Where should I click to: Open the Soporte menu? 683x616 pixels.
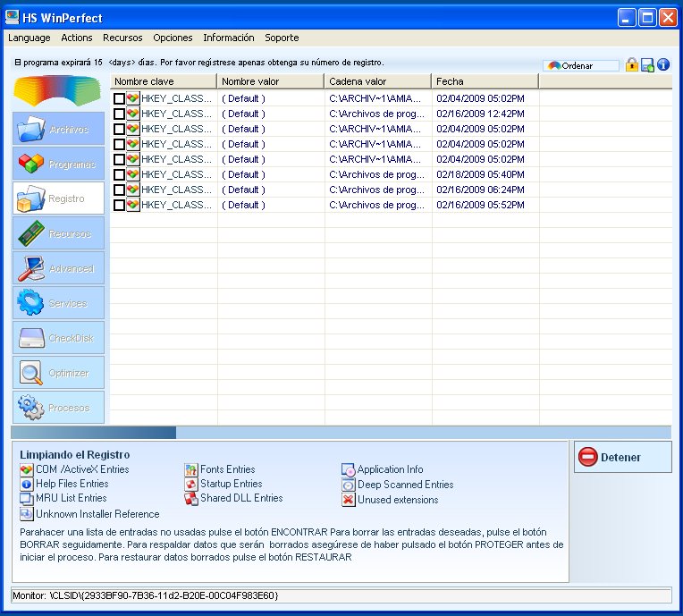click(282, 38)
